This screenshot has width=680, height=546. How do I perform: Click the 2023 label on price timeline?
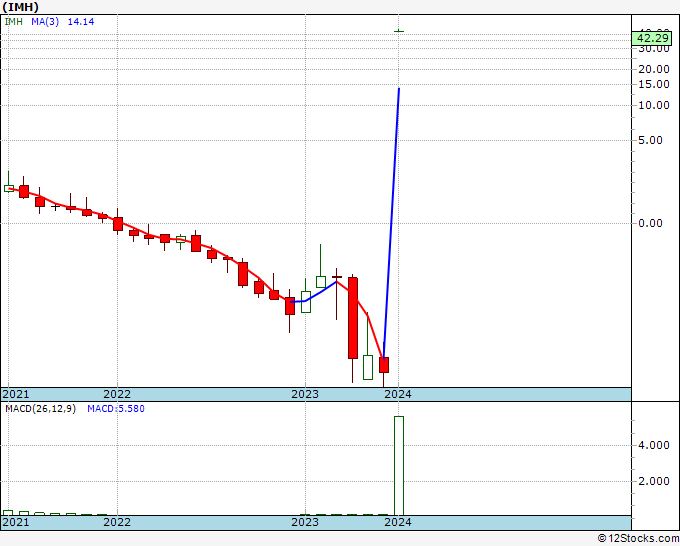tap(305, 394)
